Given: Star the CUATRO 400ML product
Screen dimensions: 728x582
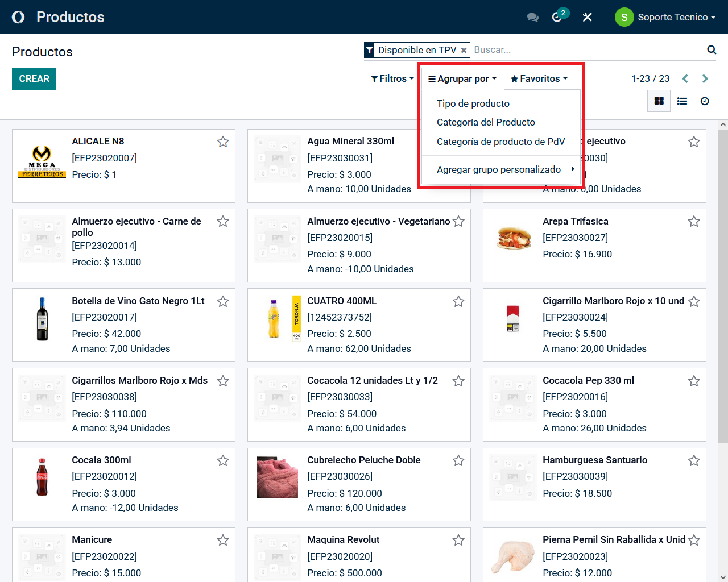Looking at the screenshot, I should 458,301.
